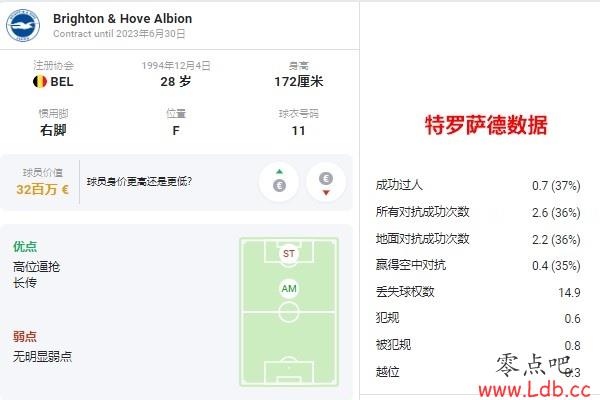
Task: Click the Belgium flag icon
Action: (x=40, y=82)
